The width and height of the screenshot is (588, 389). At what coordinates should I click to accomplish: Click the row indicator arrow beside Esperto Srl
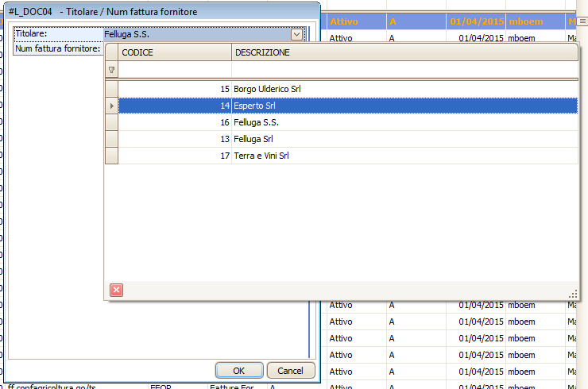pos(111,106)
